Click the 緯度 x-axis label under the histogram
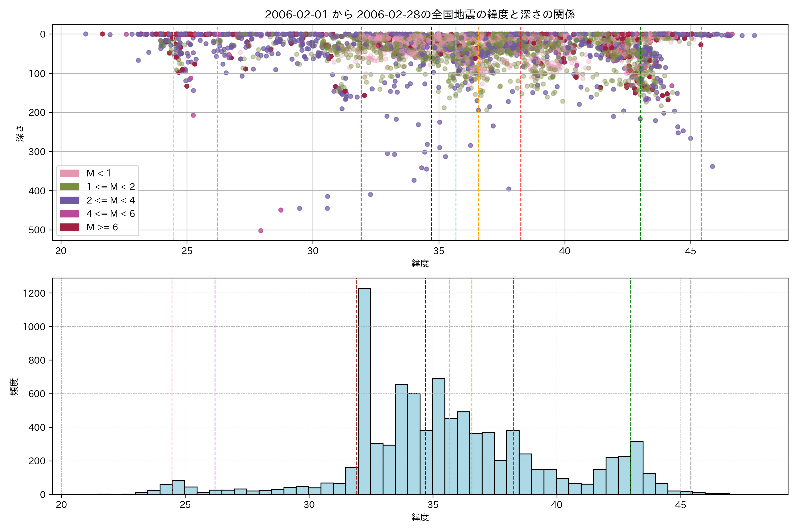Image resolution: width=798 pixels, height=532 pixels. coord(420,517)
